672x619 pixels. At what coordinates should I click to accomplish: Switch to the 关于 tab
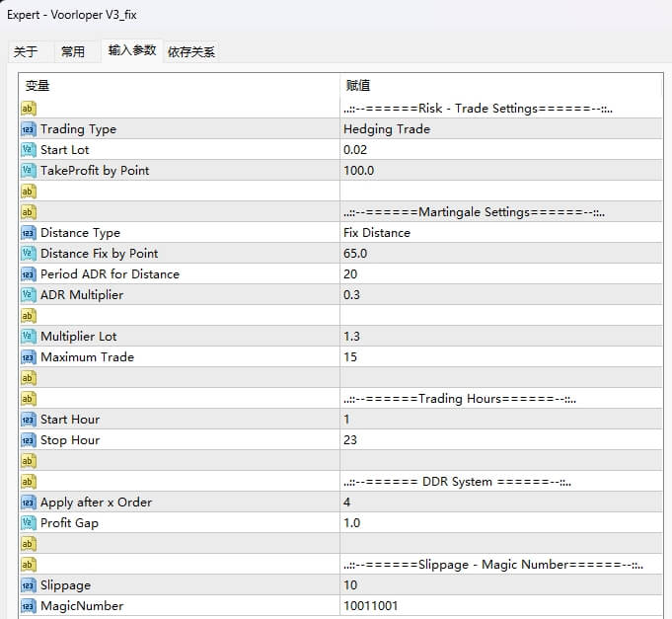tap(26, 52)
